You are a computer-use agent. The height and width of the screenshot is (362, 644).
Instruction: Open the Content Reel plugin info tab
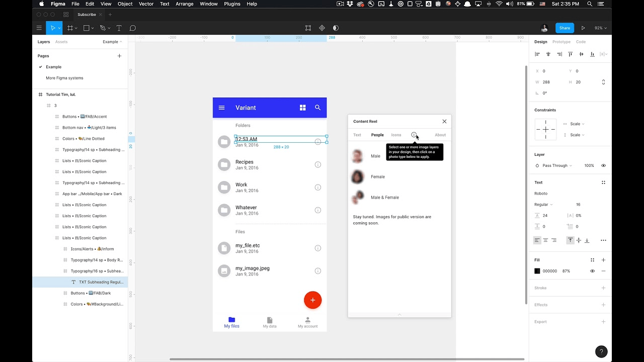click(414, 135)
